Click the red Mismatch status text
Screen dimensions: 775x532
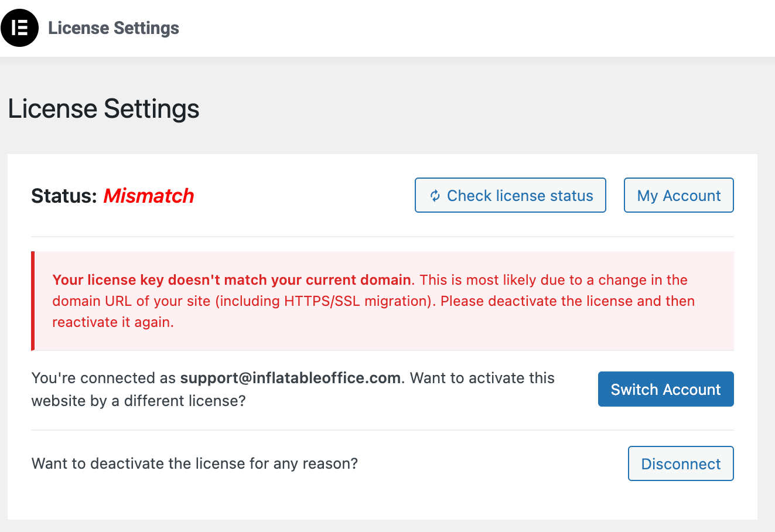click(149, 196)
